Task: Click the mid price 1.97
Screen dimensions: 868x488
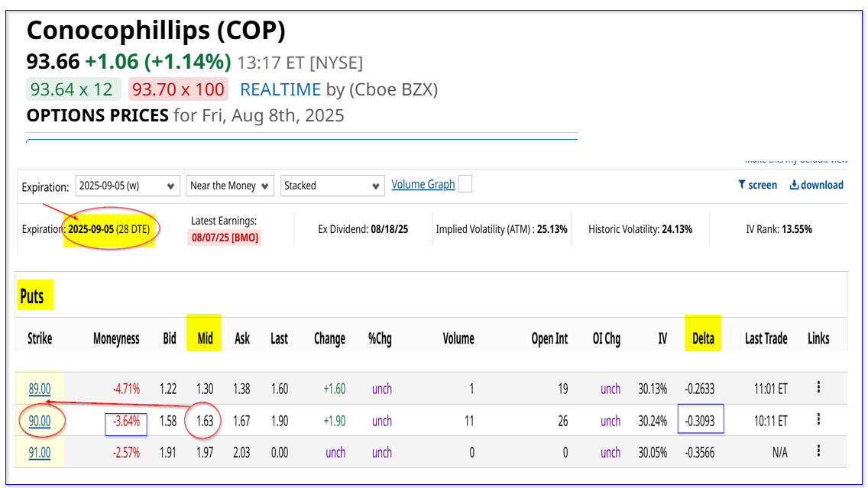Action: [205, 453]
